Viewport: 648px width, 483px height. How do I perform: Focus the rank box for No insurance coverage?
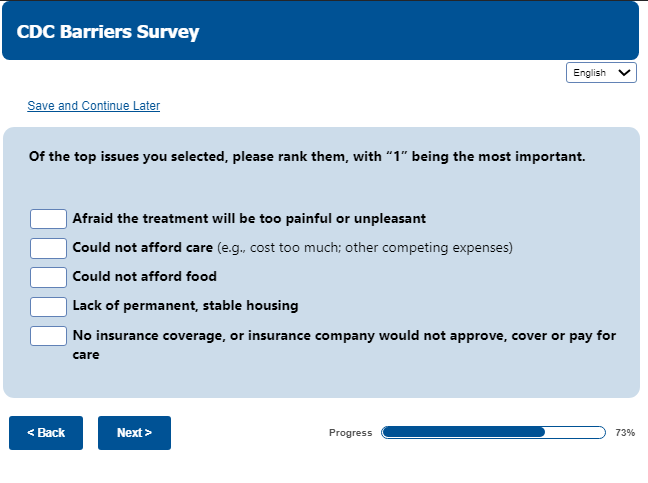(48, 336)
